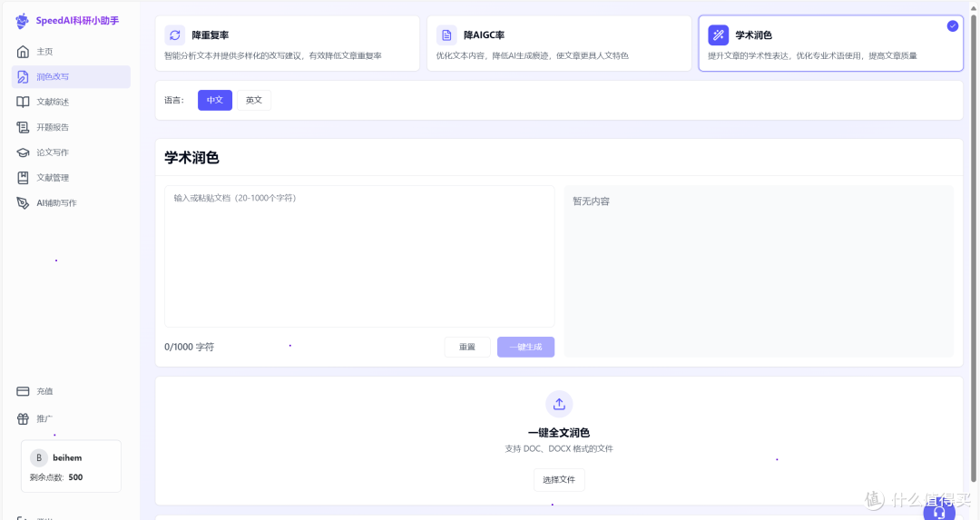980x520 pixels.
Task: Click the gift icon beside 推广
Action: (x=23, y=418)
